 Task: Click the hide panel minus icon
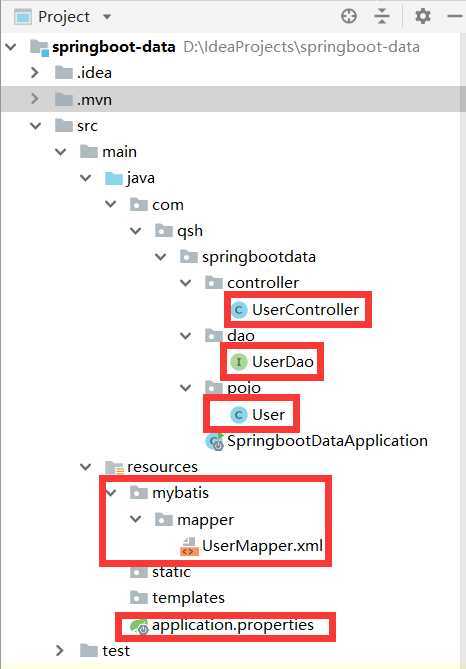455,16
